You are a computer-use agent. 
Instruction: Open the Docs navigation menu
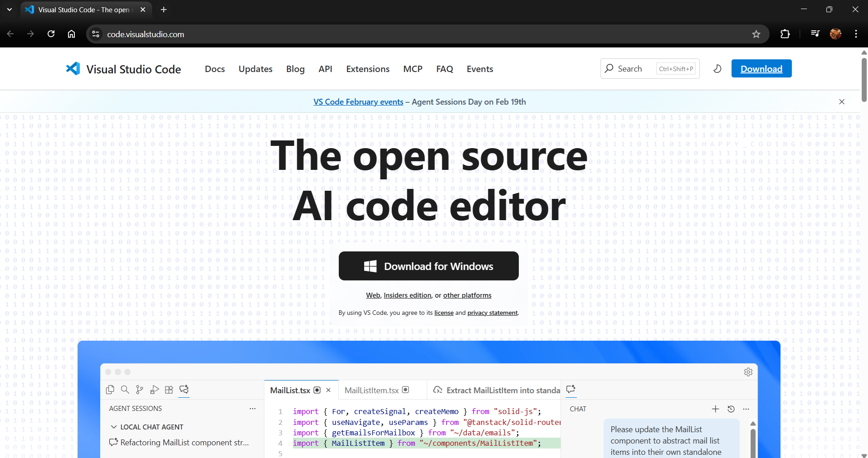coord(215,69)
